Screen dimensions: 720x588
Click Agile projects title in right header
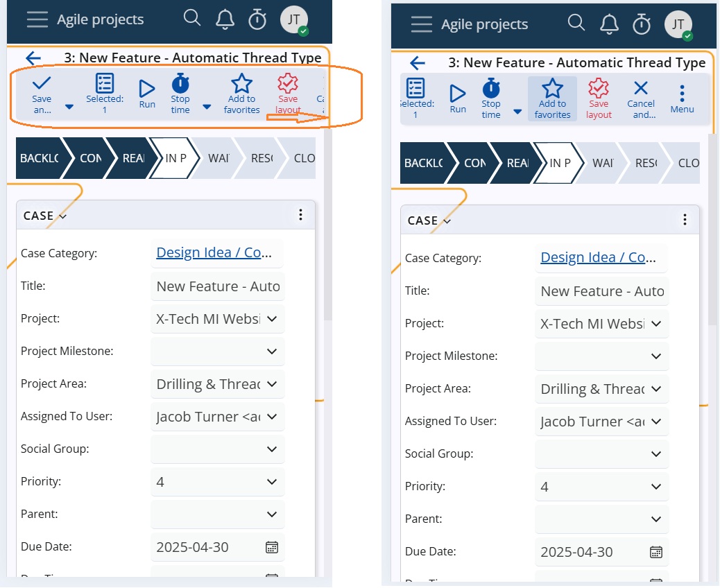[x=484, y=24]
